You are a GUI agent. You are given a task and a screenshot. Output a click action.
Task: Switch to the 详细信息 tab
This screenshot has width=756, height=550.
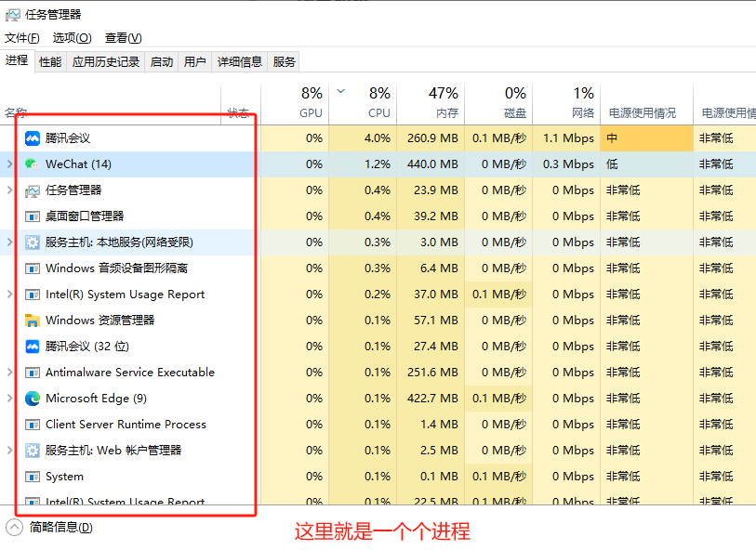click(240, 62)
